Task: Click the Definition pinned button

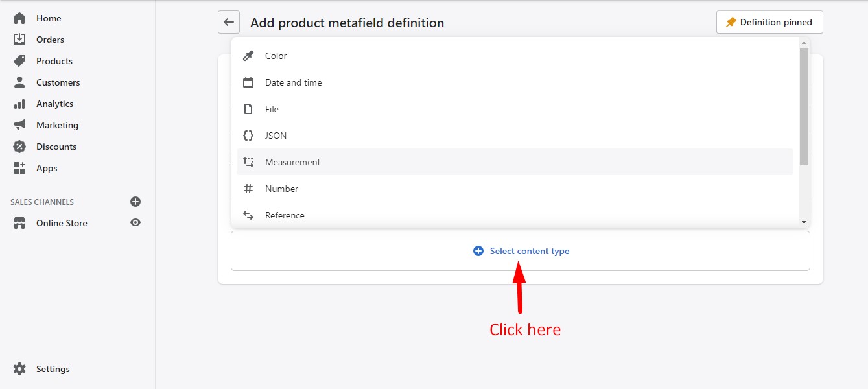Action: click(x=769, y=21)
